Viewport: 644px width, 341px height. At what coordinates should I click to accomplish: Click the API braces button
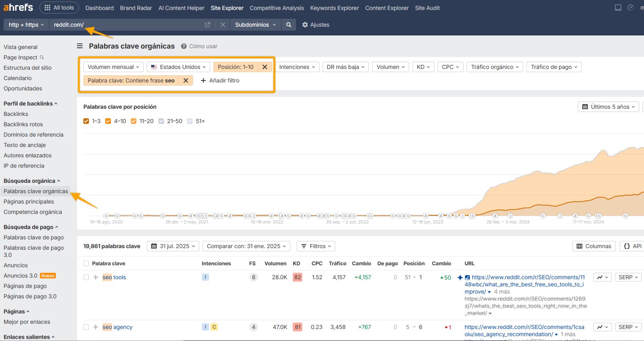pyautogui.click(x=633, y=246)
